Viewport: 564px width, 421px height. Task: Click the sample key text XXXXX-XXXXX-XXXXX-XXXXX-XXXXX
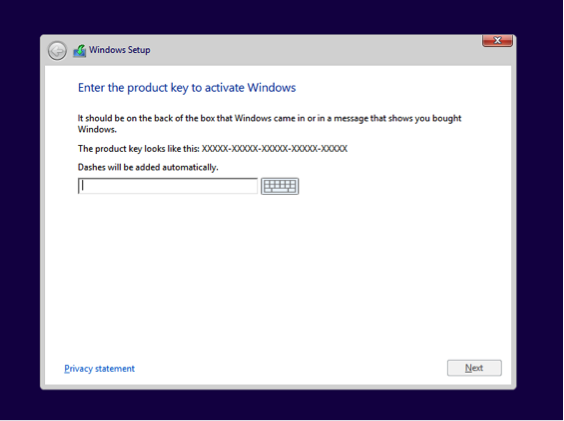point(274,149)
